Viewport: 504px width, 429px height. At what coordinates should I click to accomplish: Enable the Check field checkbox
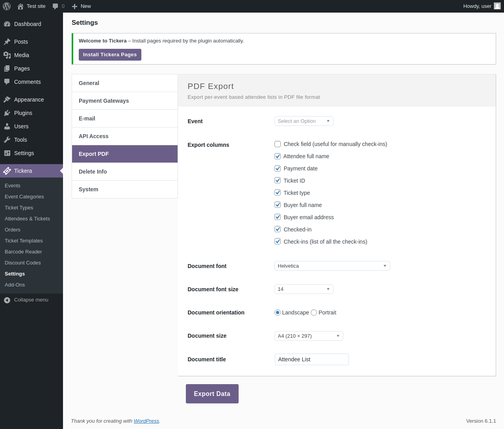pos(278,144)
